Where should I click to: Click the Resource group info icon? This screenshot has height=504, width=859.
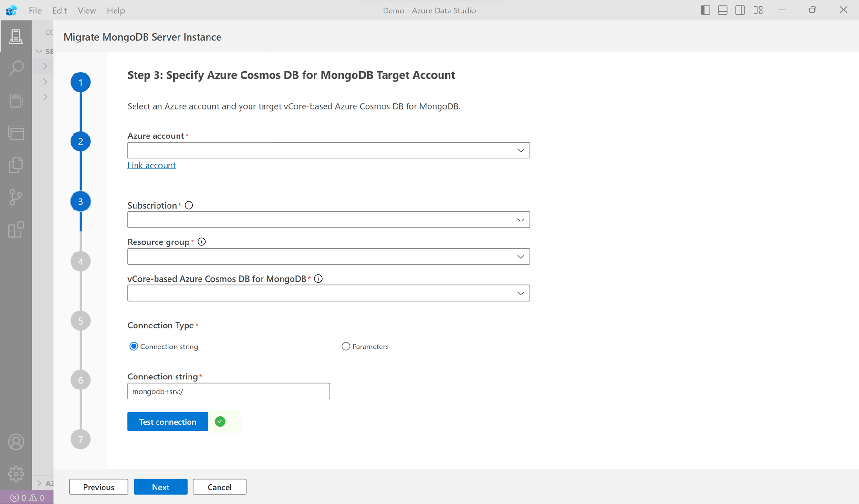coord(201,241)
